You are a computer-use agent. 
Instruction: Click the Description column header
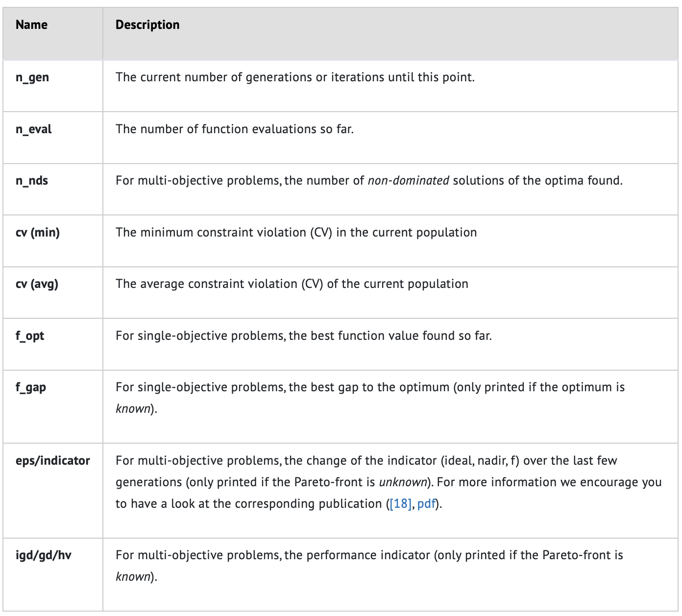(147, 25)
